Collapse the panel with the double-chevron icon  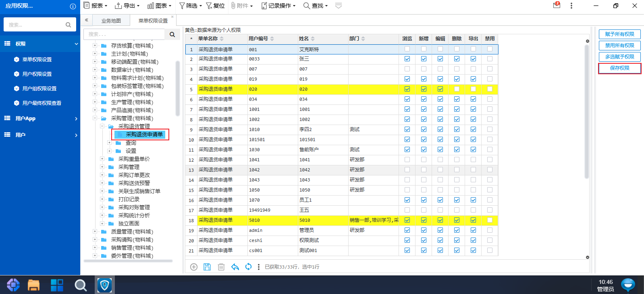point(86,20)
